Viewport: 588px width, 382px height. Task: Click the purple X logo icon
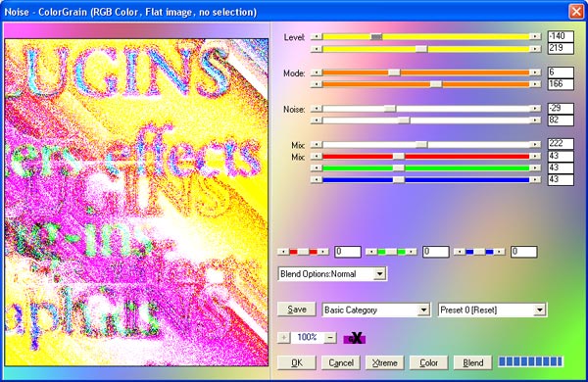click(x=355, y=338)
